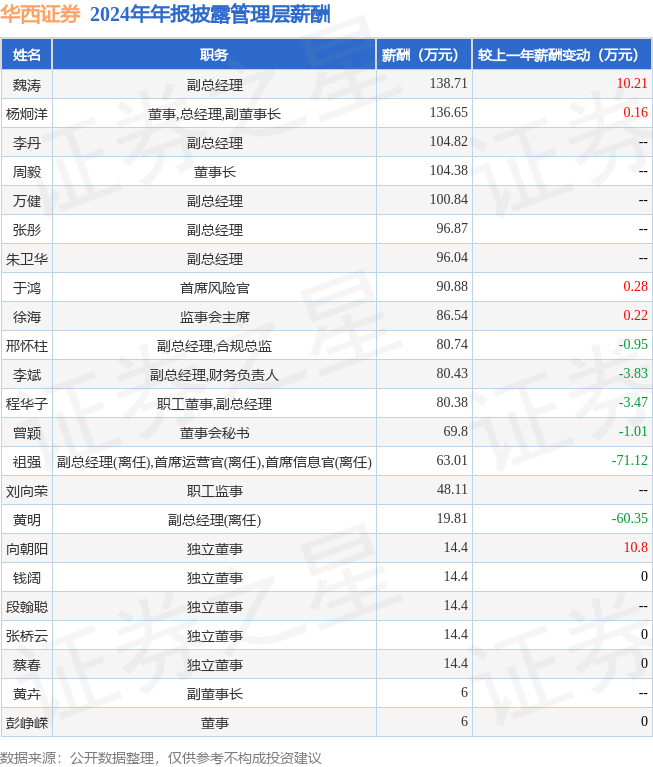
Task: Click the name 曾颖
Action: pos(27,433)
